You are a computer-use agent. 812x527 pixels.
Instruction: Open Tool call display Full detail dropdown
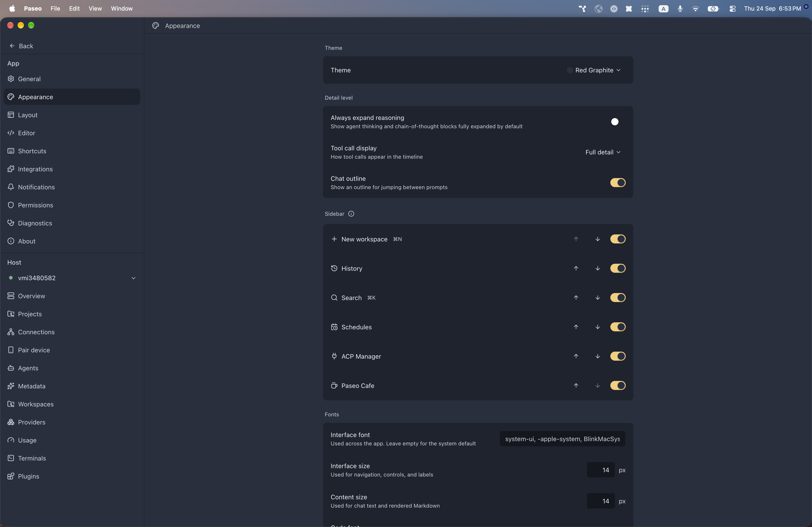[x=603, y=152]
